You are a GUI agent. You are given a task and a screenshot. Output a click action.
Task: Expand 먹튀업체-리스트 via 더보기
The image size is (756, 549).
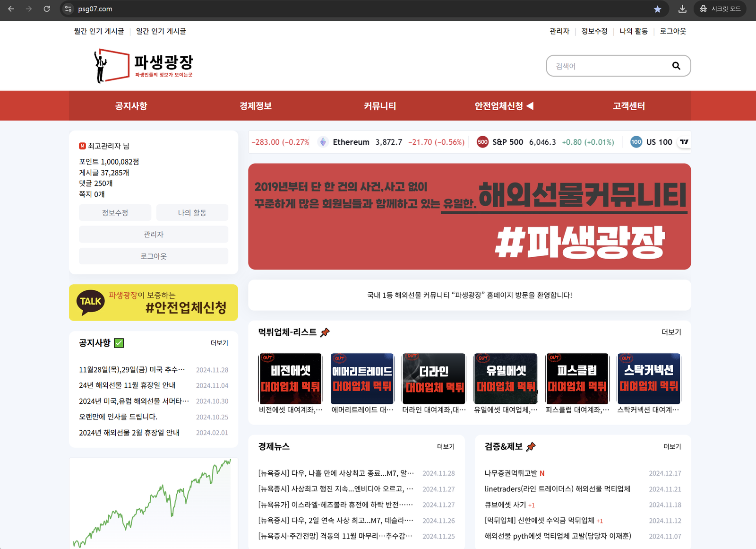tap(671, 332)
